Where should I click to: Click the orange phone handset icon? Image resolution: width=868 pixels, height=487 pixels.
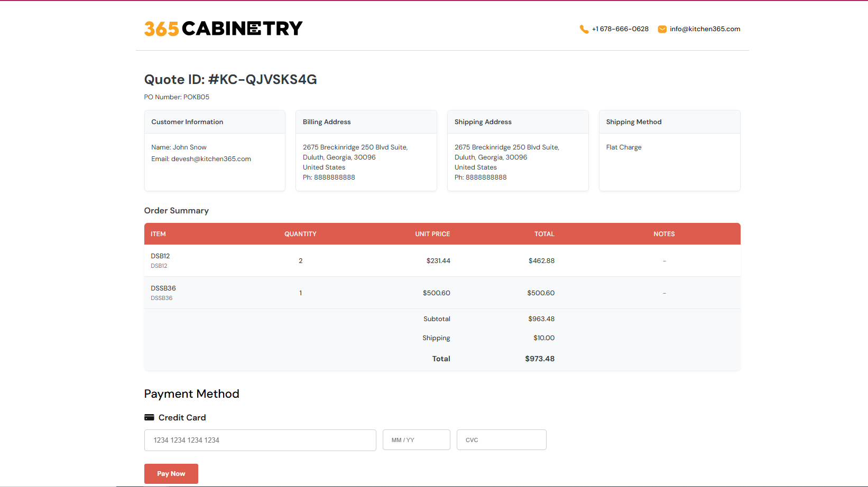point(584,29)
